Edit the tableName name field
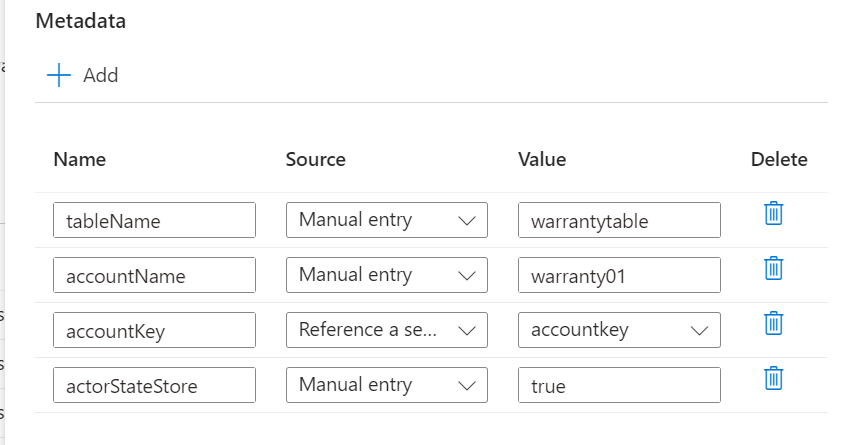This screenshot has width=856, height=445. (154, 220)
